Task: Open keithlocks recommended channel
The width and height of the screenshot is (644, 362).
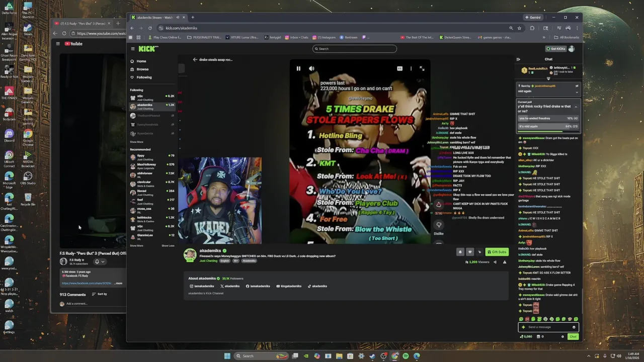Action: point(152,219)
